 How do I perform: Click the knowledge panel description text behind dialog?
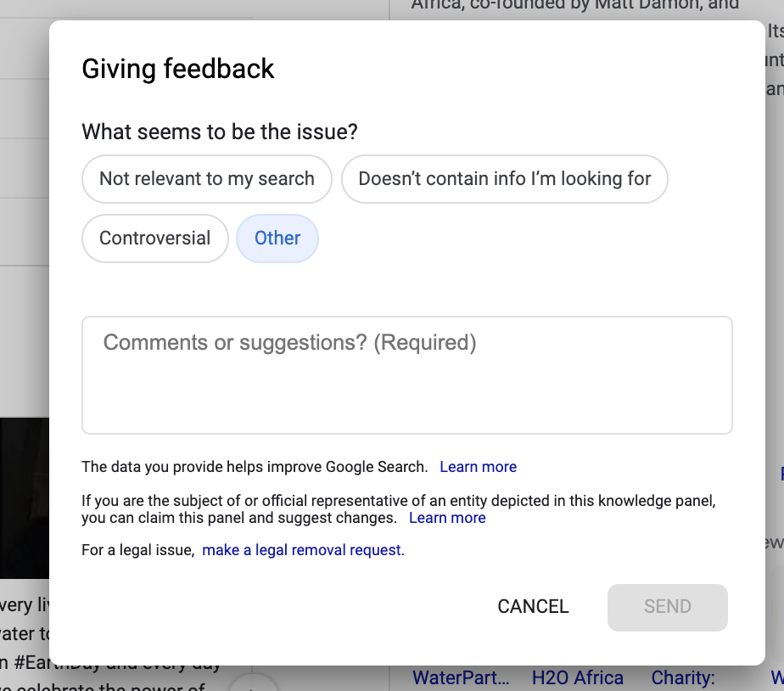pyautogui.click(x=575, y=6)
